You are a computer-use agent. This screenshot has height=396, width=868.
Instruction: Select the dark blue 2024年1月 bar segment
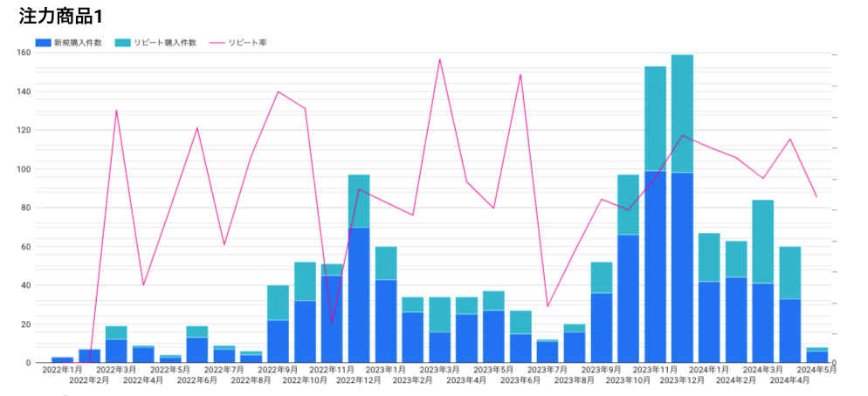[x=709, y=322]
